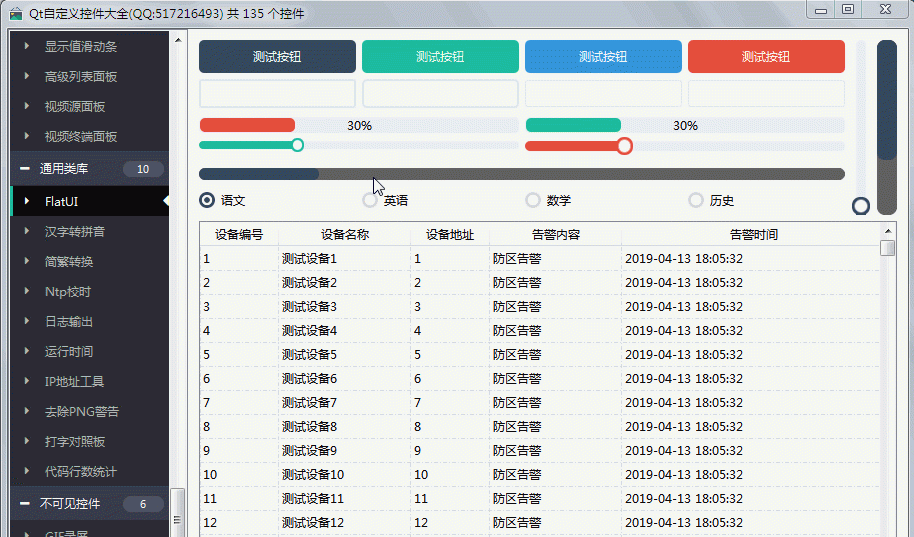
Task: Select the 历史 radio button
Action: pyautogui.click(x=695, y=200)
